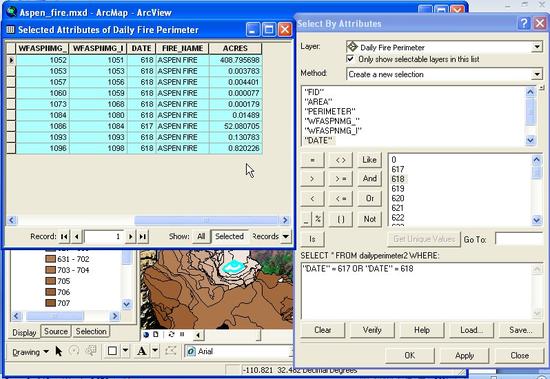Go to first record button
The height and width of the screenshot is (379, 550).
click(x=65, y=237)
